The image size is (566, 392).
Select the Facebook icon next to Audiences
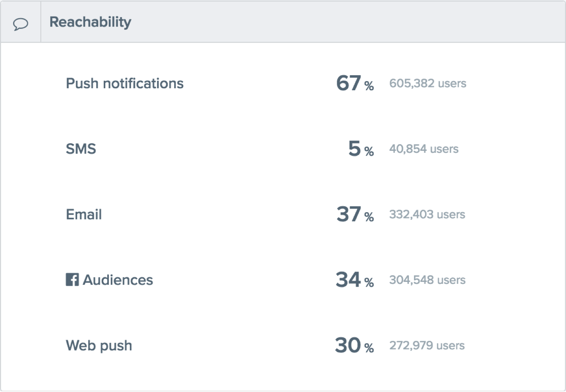[x=73, y=280]
